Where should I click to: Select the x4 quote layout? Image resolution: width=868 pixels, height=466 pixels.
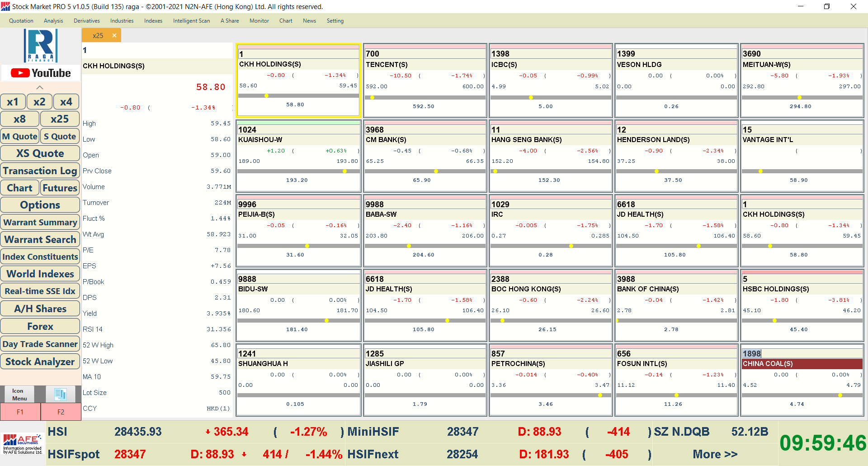(x=66, y=102)
